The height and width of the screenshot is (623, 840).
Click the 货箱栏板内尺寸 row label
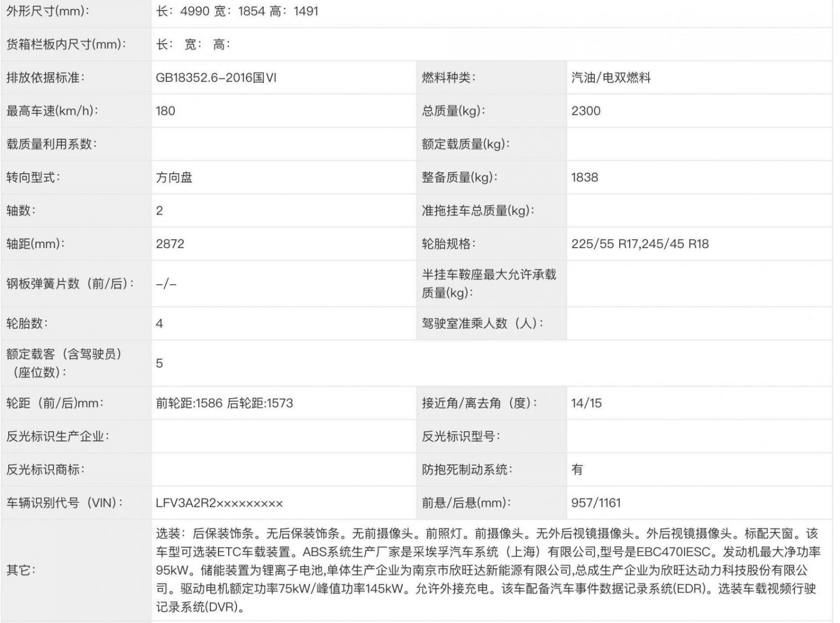point(66,45)
